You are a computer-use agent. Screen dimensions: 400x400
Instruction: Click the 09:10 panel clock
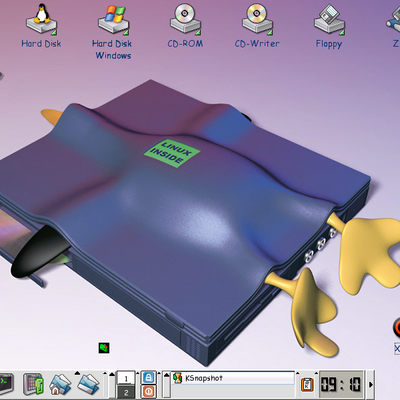click(341, 384)
